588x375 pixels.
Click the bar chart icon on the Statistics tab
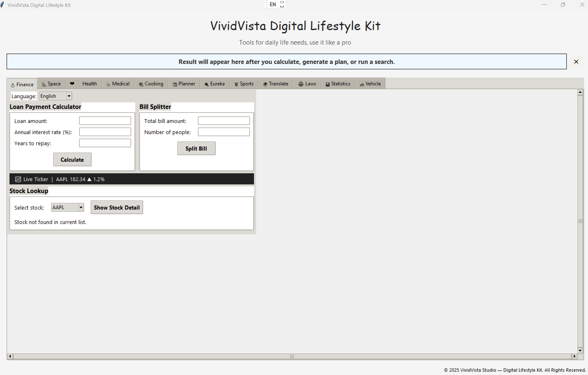pyautogui.click(x=327, y=84)
